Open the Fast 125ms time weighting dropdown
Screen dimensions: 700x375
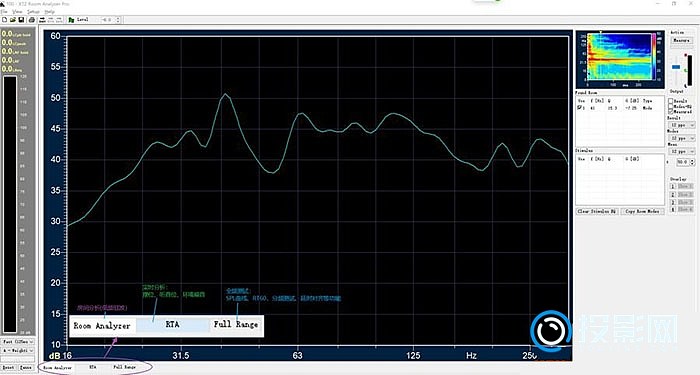click(x=17, y=342)
